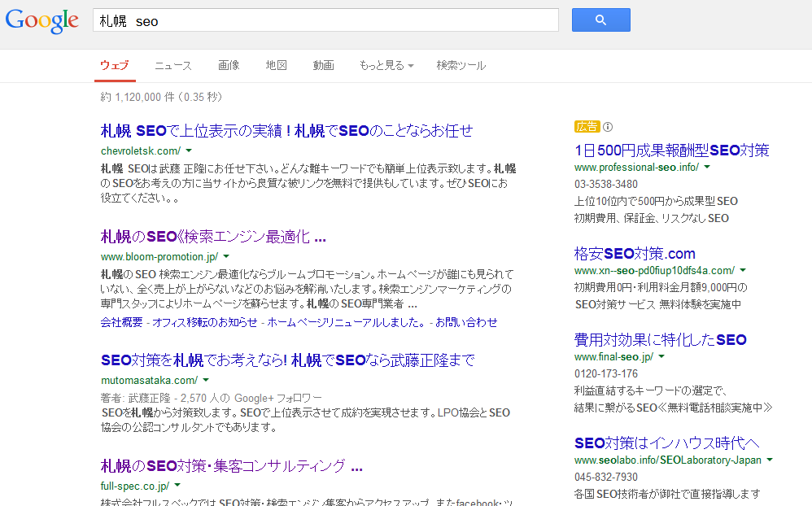Expand arrow next to mutomasataka.com URL
This screenshot has height=506, width=812.
click(206, 380)
